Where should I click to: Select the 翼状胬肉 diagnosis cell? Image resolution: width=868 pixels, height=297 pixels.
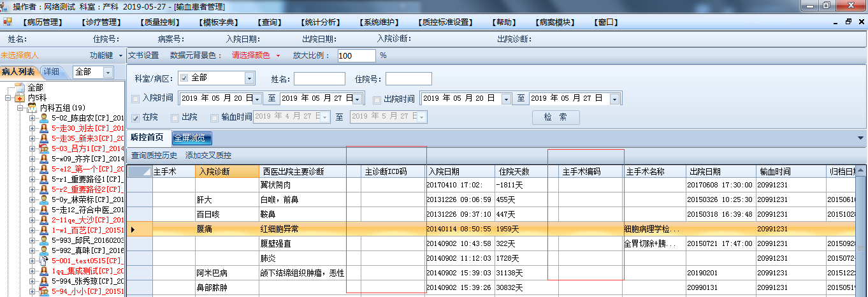tap(303, 185)
